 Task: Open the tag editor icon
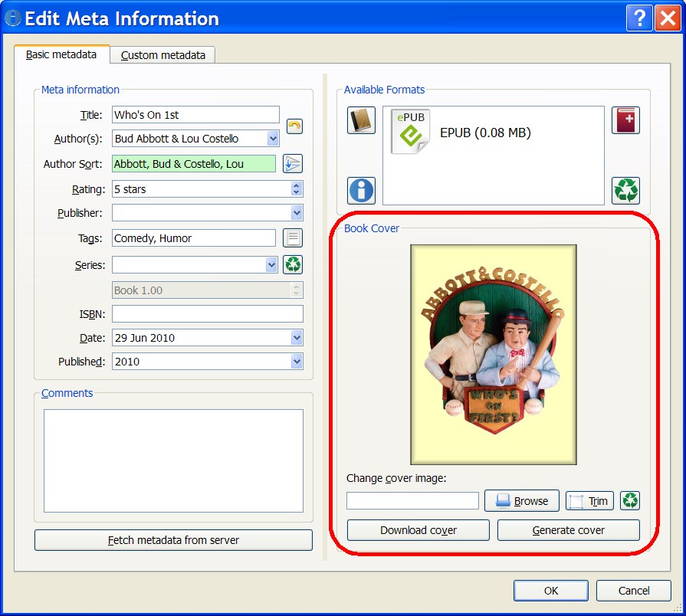coord(293,238)
